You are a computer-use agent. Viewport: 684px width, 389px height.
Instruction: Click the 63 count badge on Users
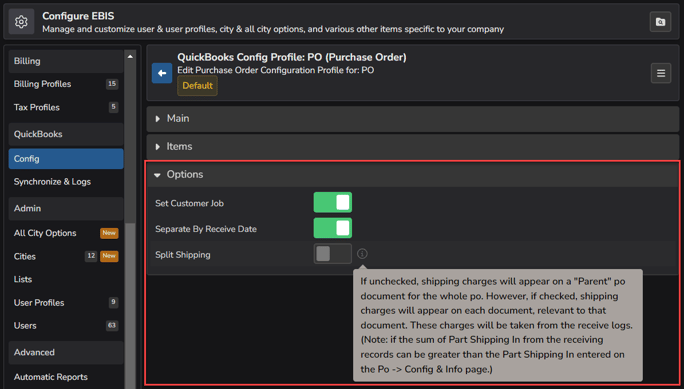(112, 325)
